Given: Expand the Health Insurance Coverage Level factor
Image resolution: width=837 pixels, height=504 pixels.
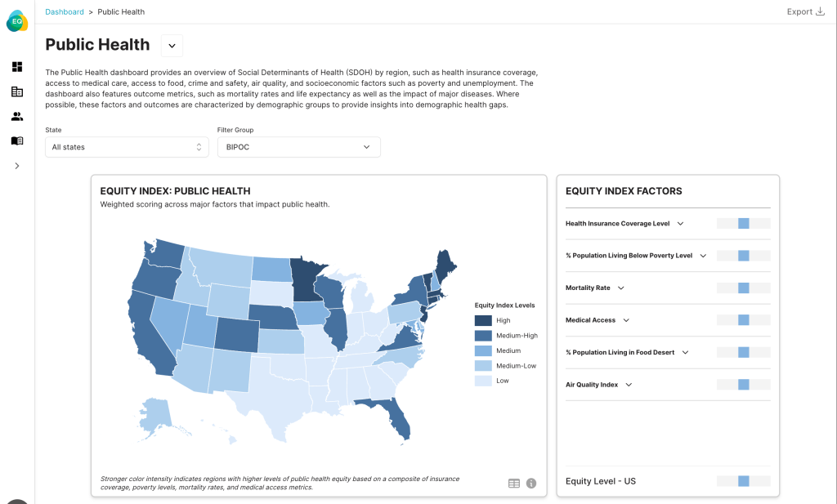Looking at the screenshot, I should [680, 224].
